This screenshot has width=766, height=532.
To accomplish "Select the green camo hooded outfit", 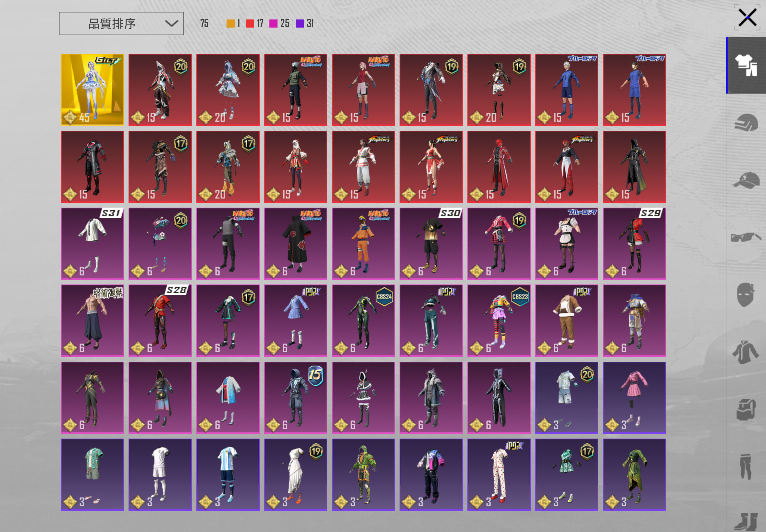I will [363, 475].
